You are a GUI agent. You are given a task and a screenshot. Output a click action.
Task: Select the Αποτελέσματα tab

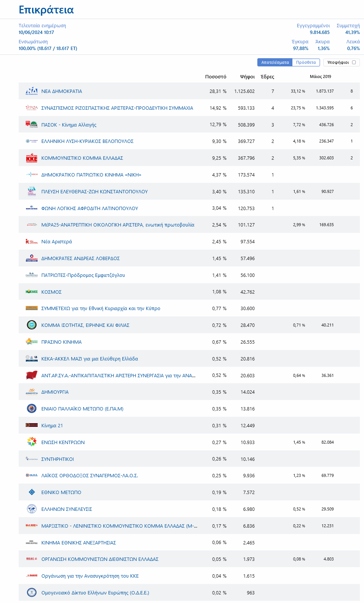tap(275, 62)
